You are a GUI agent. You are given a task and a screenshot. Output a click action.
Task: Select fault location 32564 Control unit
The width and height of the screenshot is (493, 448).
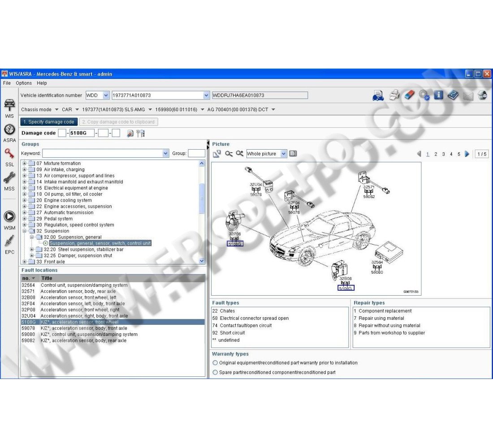(113, 285)
